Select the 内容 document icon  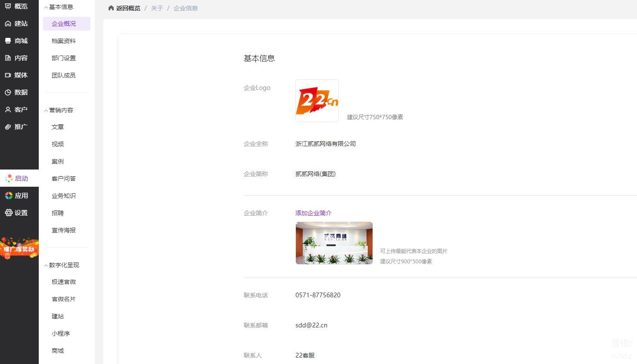[8, 58]
